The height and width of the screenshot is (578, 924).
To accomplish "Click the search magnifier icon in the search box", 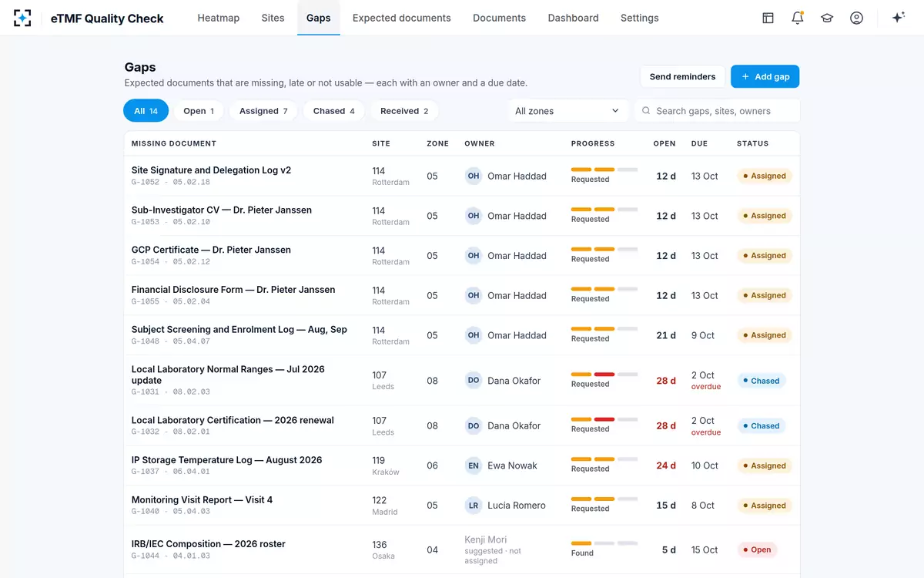I will pos(646,111).
